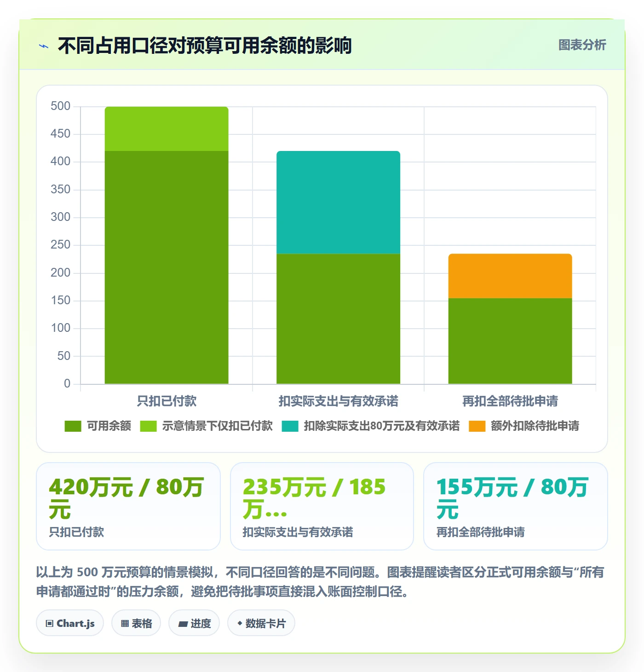Viewport: 644px width, 672px height.
Task: Click the lightning icon beside the title
Action: point(44,46)
